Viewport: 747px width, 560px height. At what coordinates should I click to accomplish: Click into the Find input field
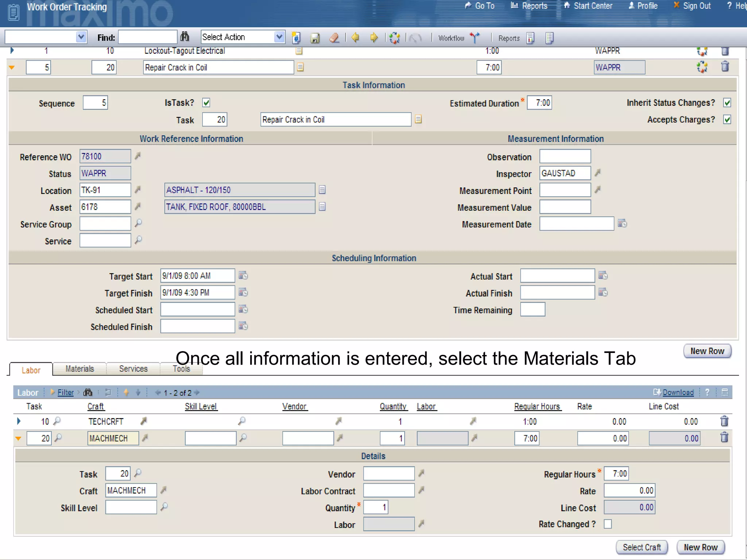(x=148, y=37)
